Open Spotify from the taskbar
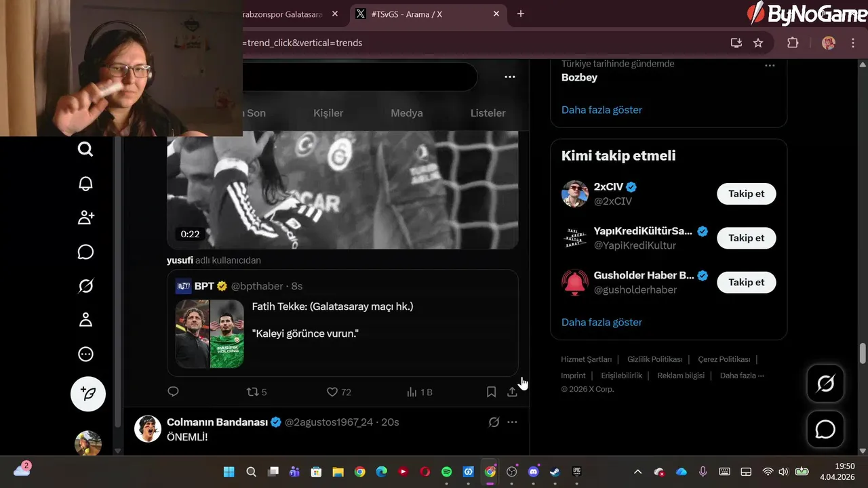Viewport: 868px width, 488px height. pyautogui.click(x=446, y=472)
